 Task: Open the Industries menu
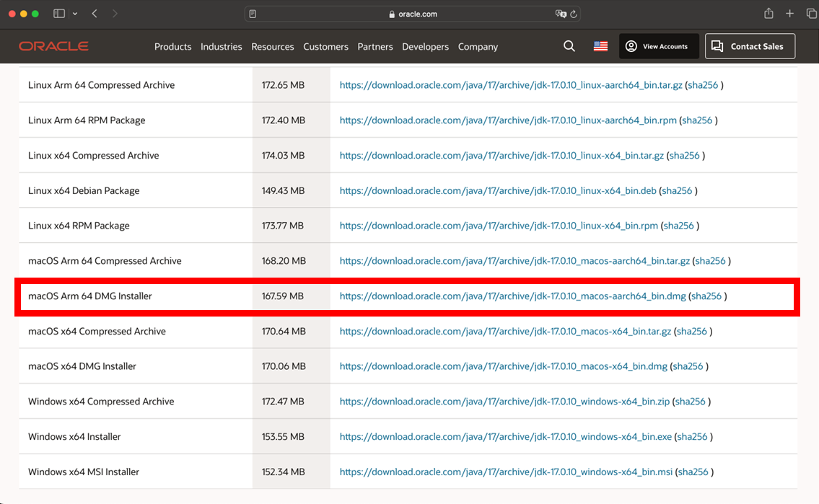(222, 46)
